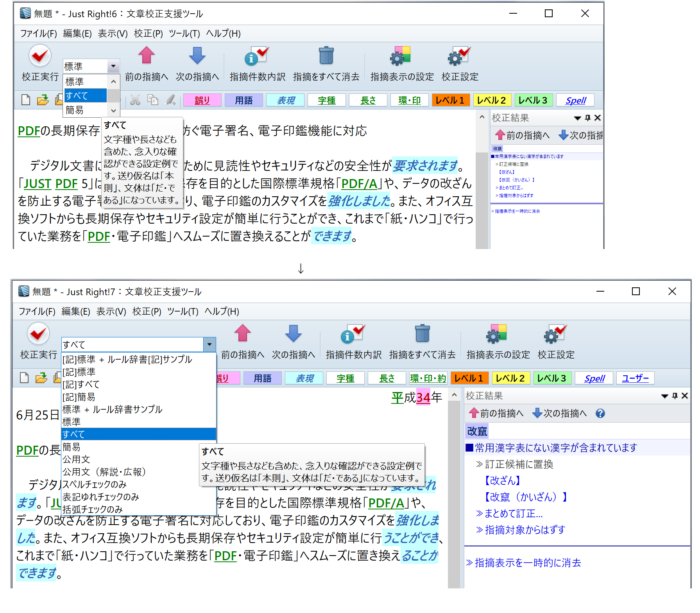Pin the 校正結果 panel in Just Right!7
Screen dimensions: 700x613
pyautogui.click(x=675, y=396)
